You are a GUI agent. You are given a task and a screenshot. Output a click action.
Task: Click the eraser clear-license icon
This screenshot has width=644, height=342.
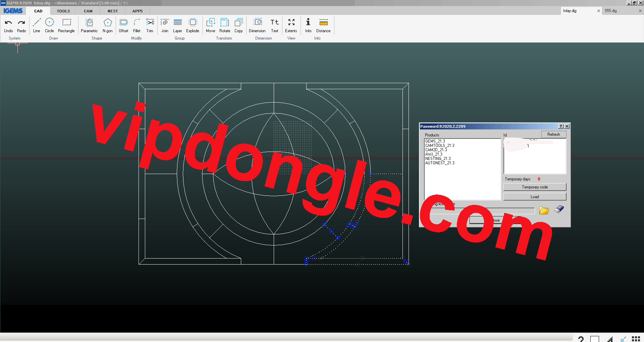[x=559, y=210]
